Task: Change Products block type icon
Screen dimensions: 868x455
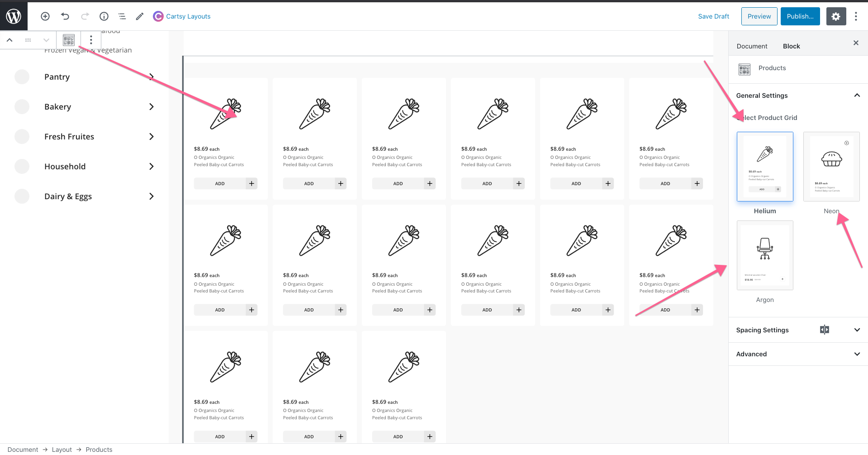Action: coord(69,40)
